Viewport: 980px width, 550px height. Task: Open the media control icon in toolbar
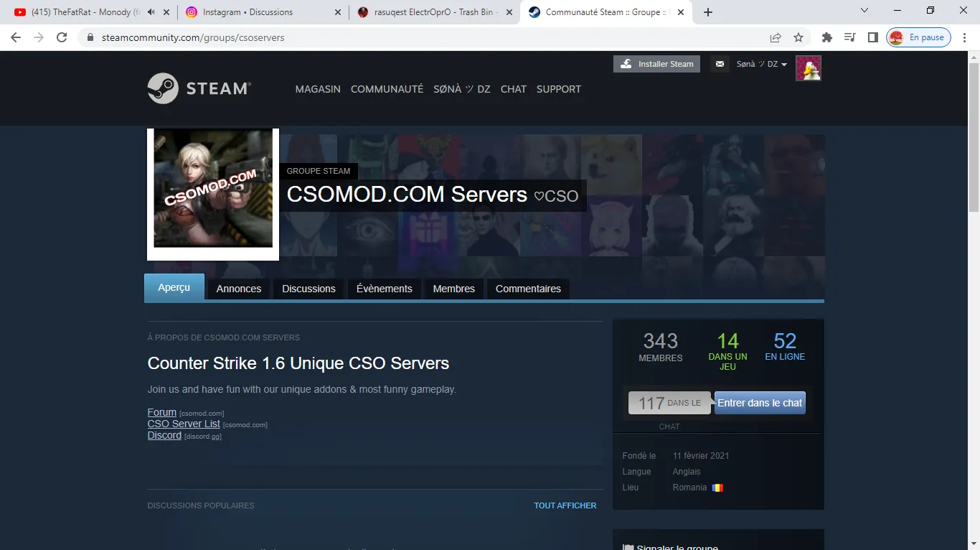point(850,37)
